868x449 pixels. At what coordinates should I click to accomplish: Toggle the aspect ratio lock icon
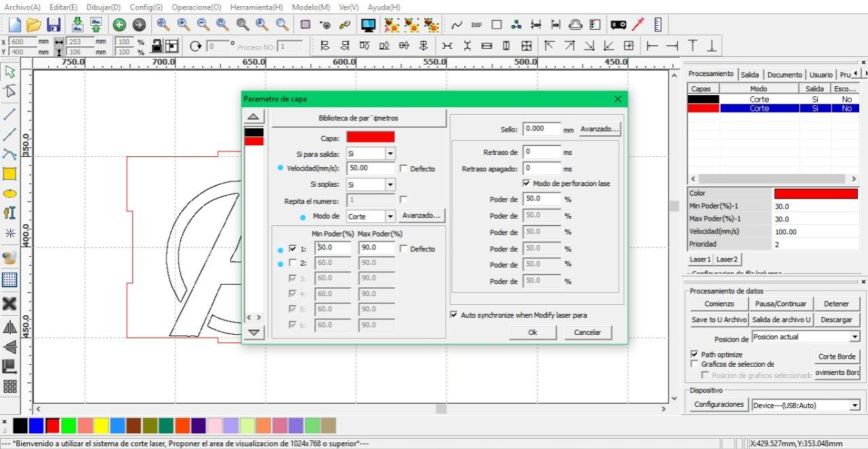point(157,46)
